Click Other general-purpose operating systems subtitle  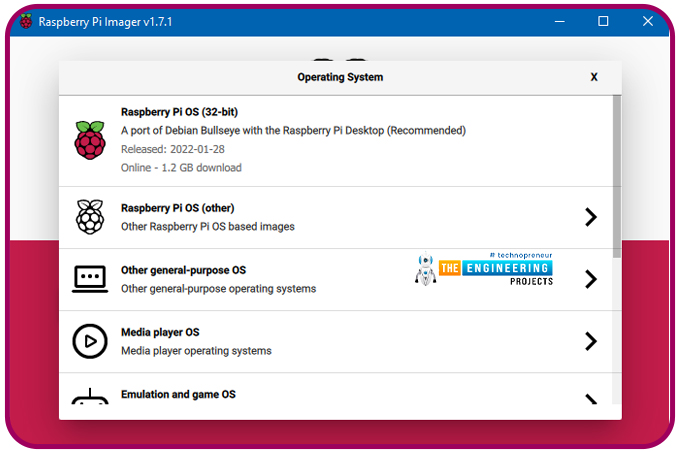218,289
